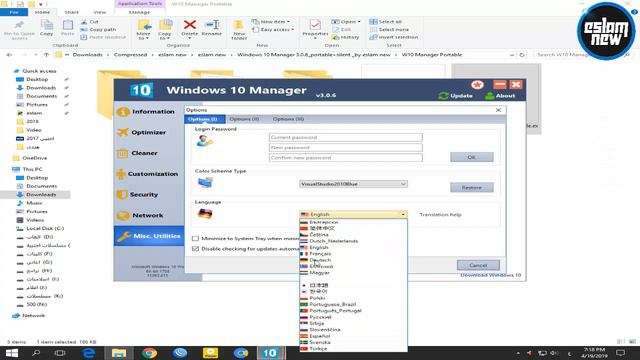
Task: Open the Cleaner section
Action: [137, 153]
